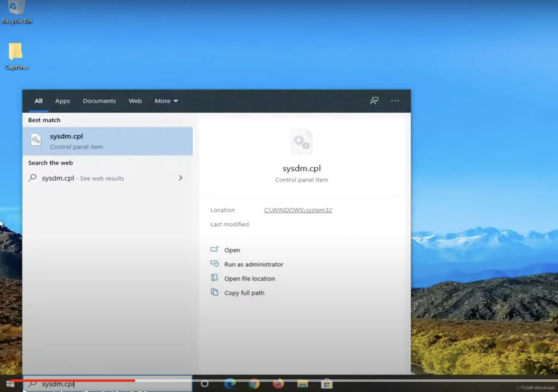This screenshot has width=558, height=392.
Task: Click the Cortana circle on taskbar
Action: point(204,384)
